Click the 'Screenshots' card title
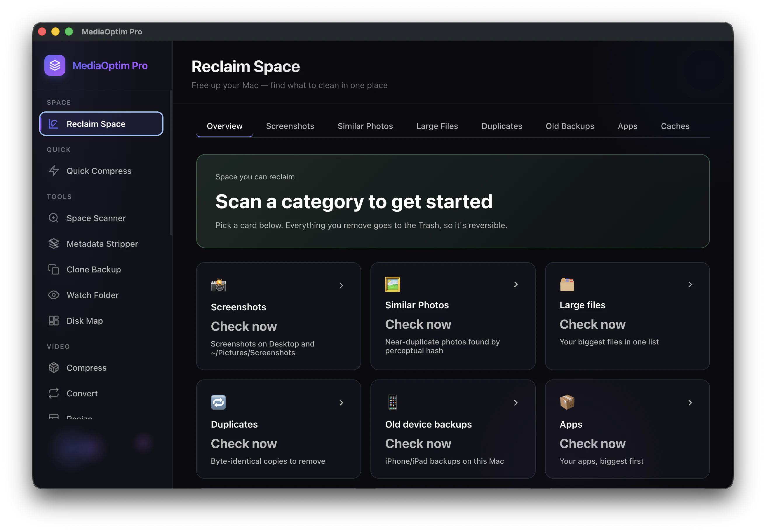Viewport: 766px width, 532px height. click(238, 307)
